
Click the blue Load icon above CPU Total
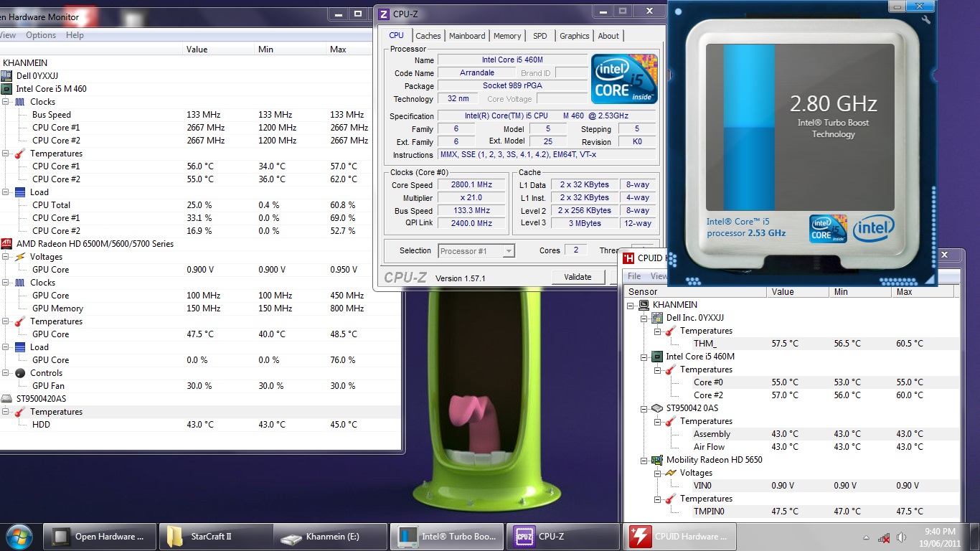pyautogui.click(x=20, y=192)
